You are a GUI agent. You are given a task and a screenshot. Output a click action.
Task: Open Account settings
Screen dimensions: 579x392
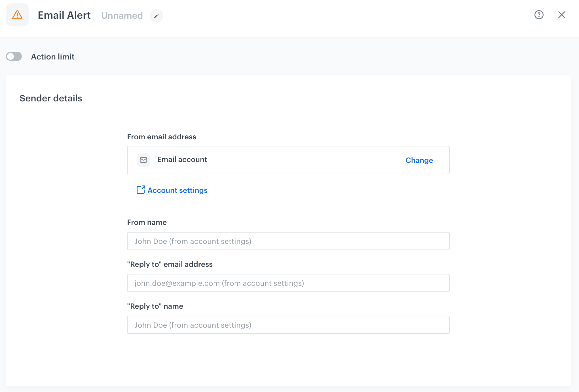pyautogui.click(x=177, y=190)
